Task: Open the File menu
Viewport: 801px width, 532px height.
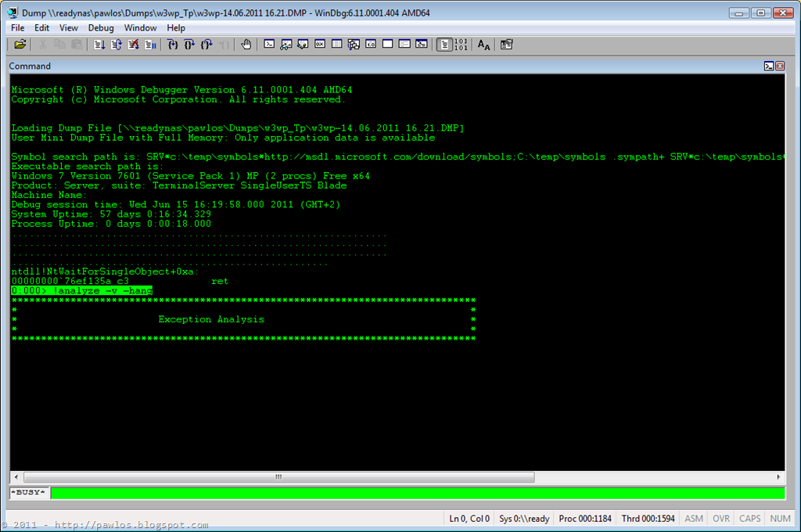Action: [18, 27]
